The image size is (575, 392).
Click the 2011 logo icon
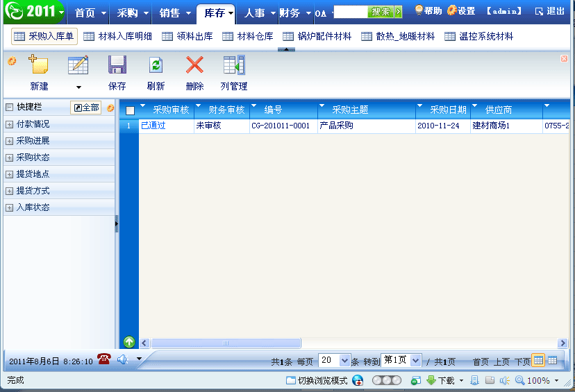(x=14, y=12)
